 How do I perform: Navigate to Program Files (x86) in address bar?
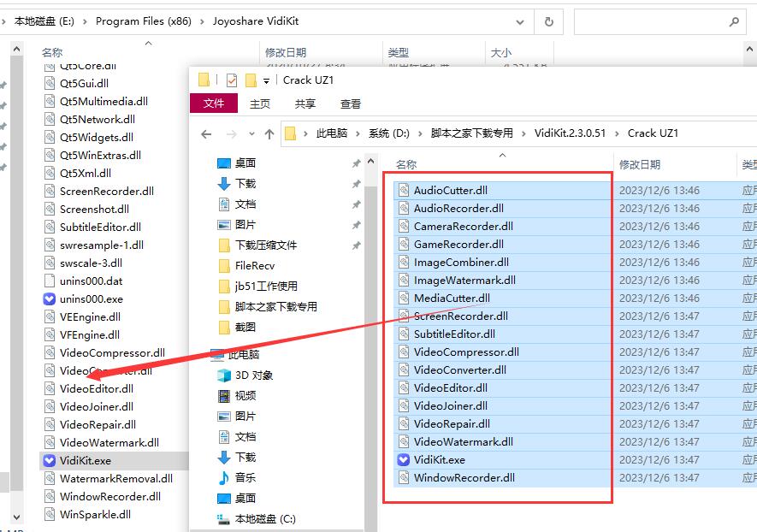tap(144, 21)
